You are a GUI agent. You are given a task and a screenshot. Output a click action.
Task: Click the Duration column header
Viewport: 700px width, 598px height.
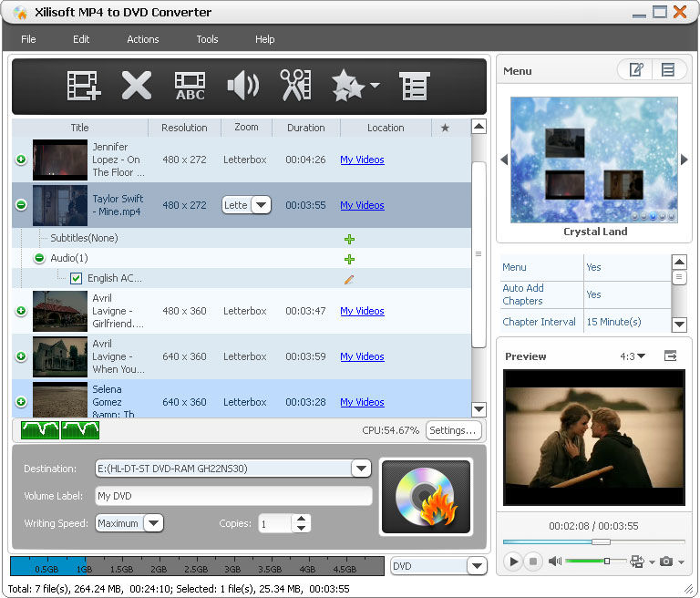coord(306,128)
